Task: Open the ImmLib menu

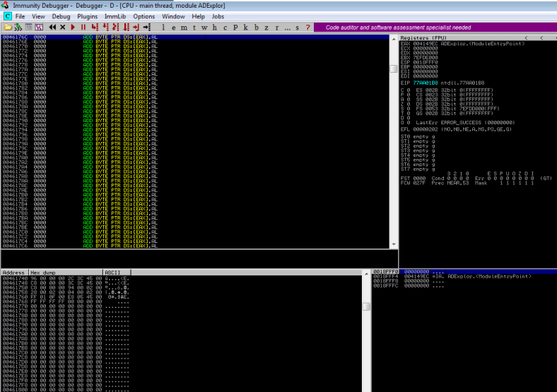Action: point(114,16)
